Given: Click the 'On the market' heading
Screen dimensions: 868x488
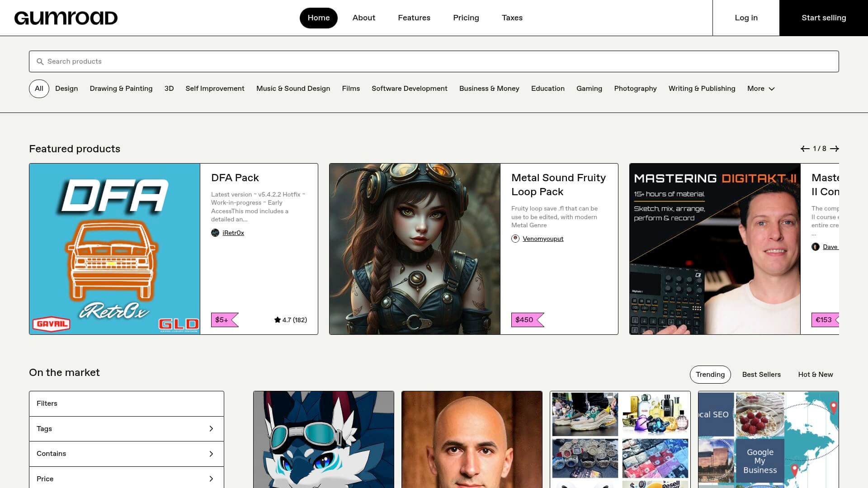Looking at the screenshot, I should point(64,372).
